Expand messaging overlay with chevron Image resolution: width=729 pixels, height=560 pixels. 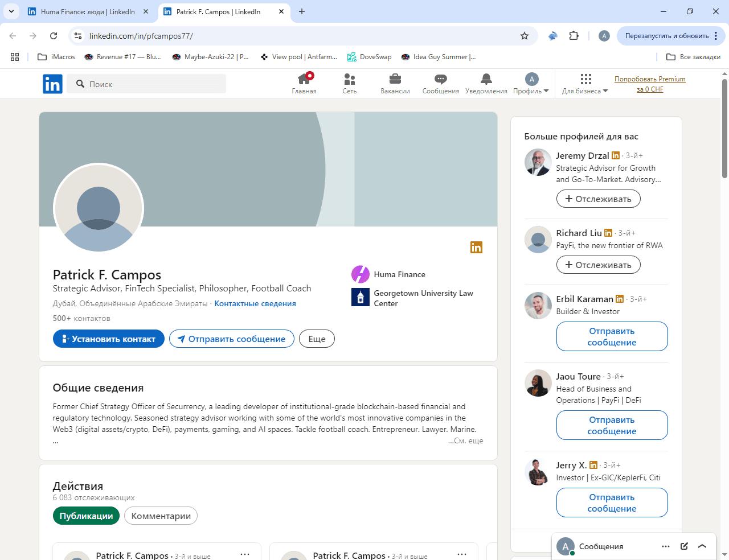(x=702, y=546)
